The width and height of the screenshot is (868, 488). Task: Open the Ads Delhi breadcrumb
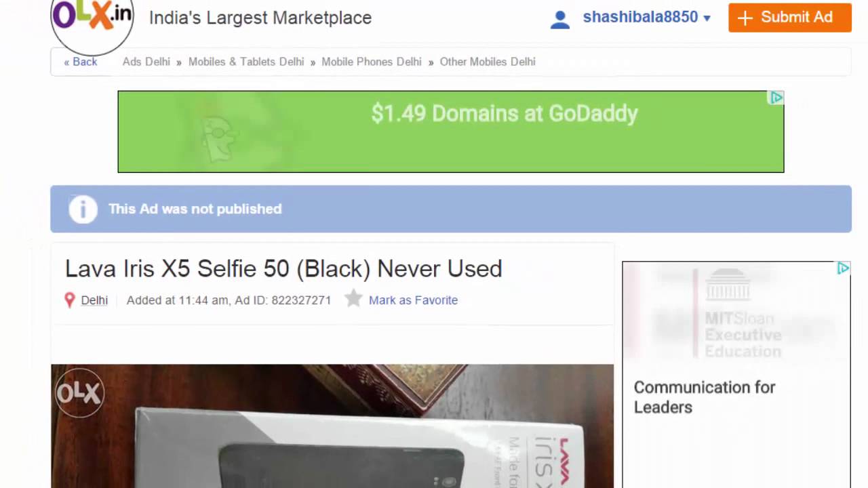pos(146,62)
